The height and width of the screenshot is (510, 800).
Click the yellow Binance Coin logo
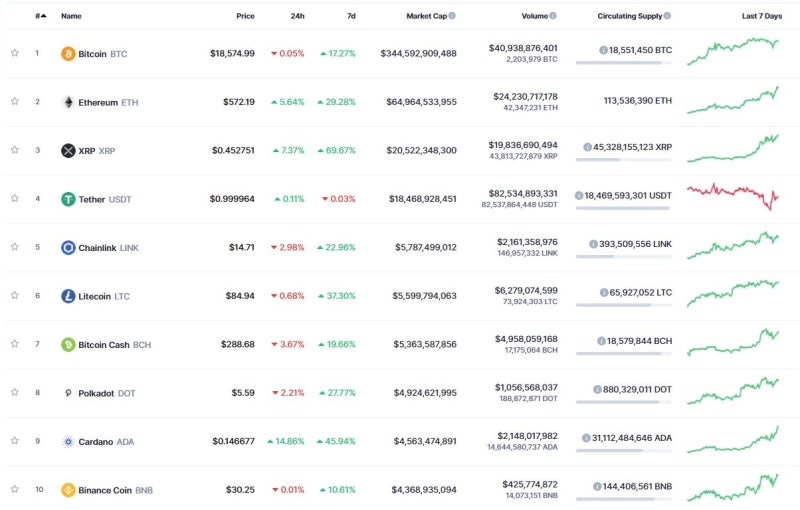coord(68,490)
